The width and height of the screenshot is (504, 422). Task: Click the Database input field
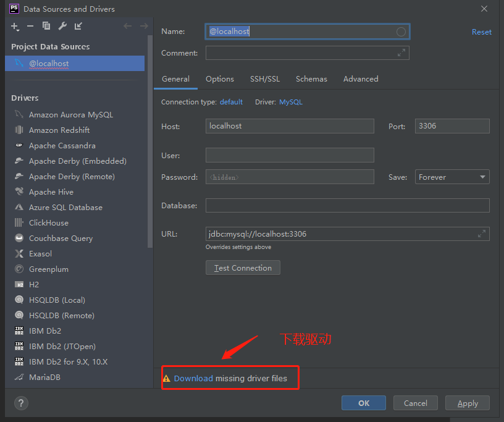click(x=348, y=205)
